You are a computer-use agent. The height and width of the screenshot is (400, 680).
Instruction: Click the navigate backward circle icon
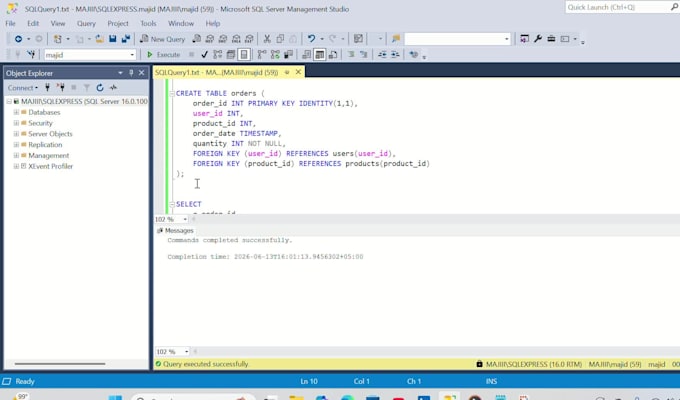[x=18, y=39]
